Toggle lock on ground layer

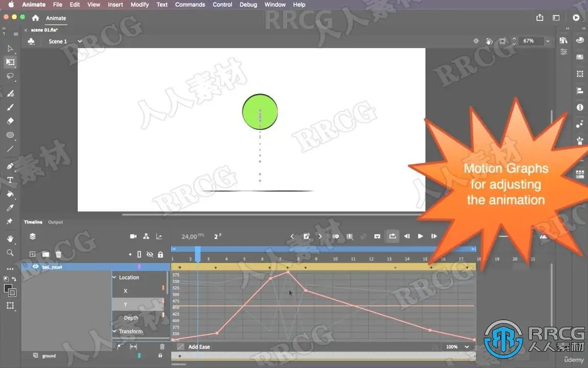pos(160,355)
